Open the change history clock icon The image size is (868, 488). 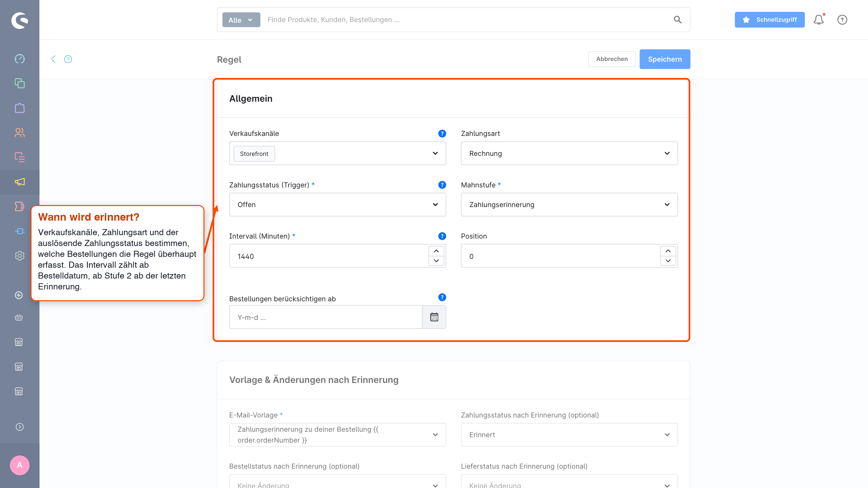68,59
